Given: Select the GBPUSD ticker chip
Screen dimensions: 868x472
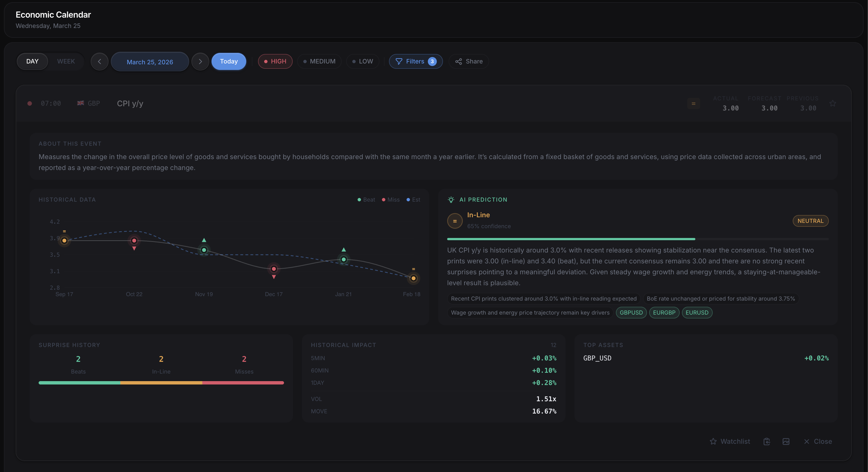Looking at the screenshot, I should 631,312.
